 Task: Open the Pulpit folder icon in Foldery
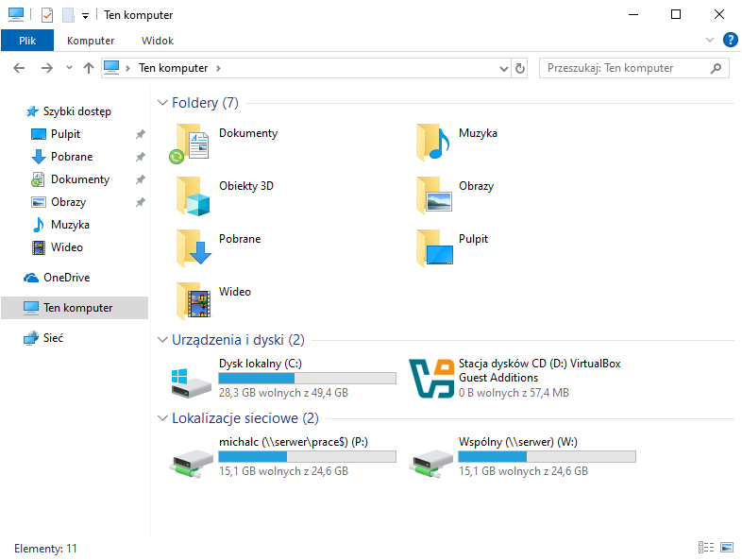tap(434, 248)
